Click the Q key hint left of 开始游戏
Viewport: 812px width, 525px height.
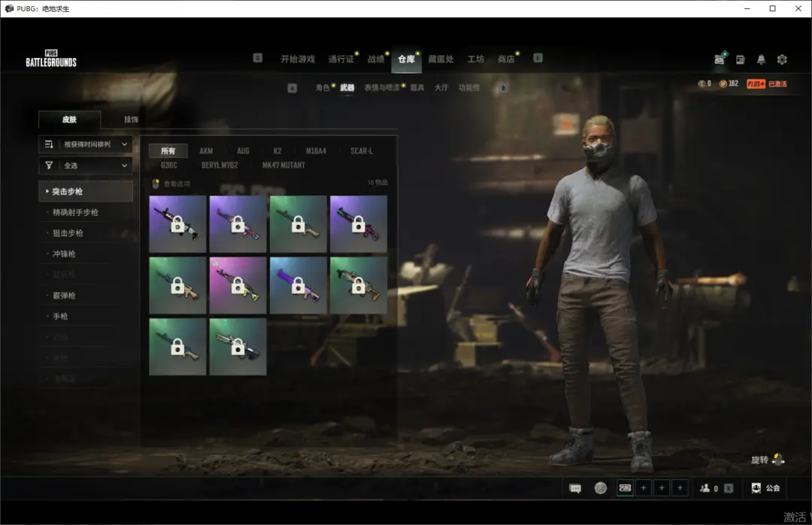257,58
